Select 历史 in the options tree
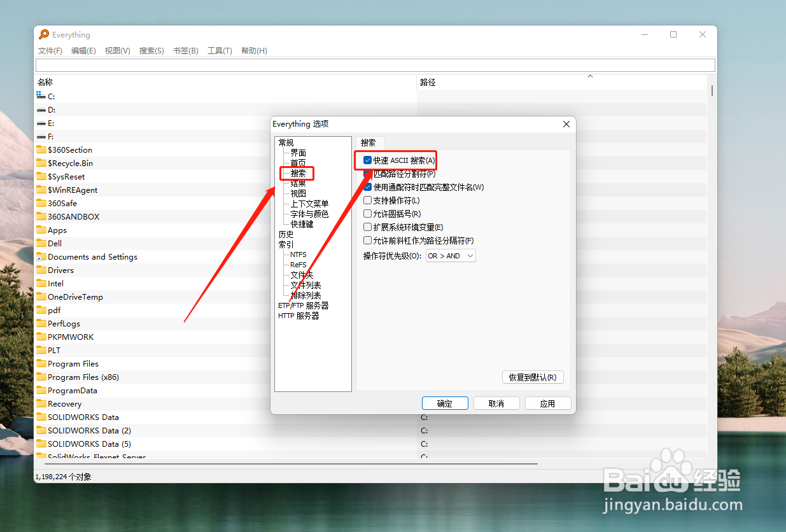The image size is (786, 532). (286, 234)
